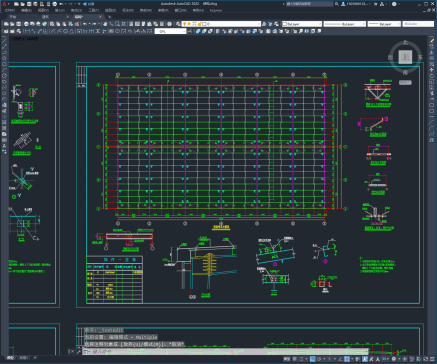Toggle ortho mode in status bar
Viewport: 437px width, 364px height.
(x=313, y=359)
